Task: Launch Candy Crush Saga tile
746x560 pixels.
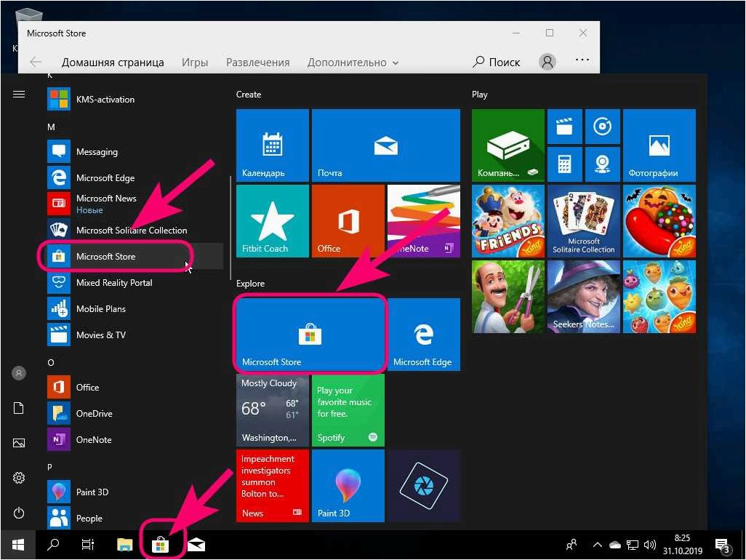Action: point(659,221)
